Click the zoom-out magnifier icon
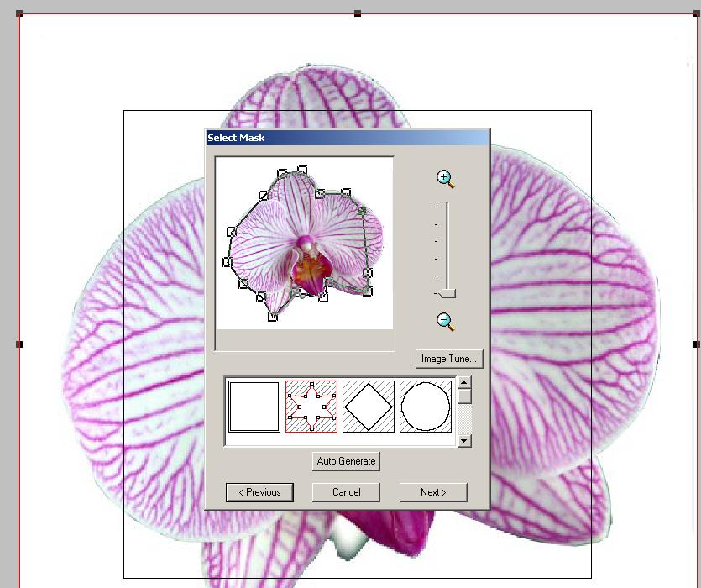The height and width of the screenshot is (588, 701). click(445, 321)
